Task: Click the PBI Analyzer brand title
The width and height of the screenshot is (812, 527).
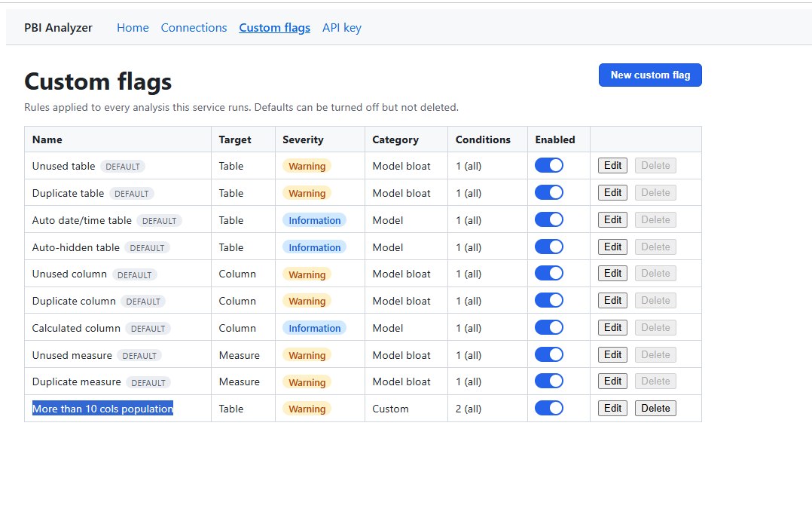Action: [x=58, y=27]
